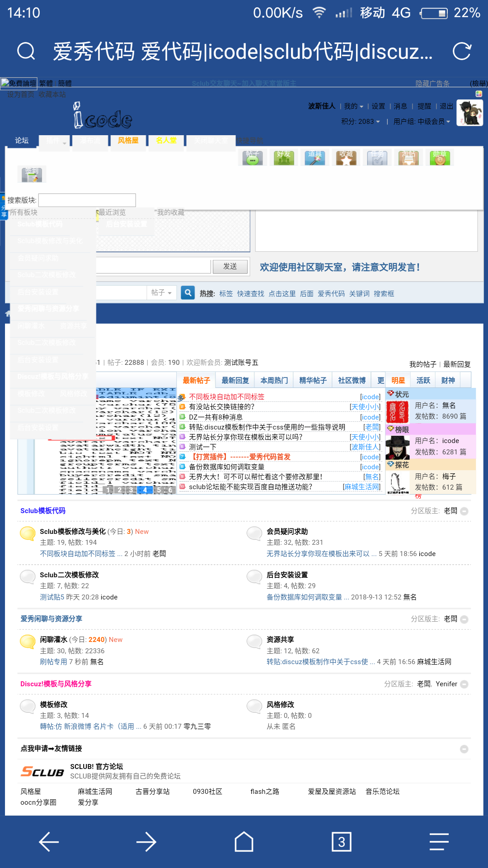Image resolution: width=488 pixels, height=868 pixels.
Task: Tap the magnifier icon in the address bar
Action: tap(26, 52)
